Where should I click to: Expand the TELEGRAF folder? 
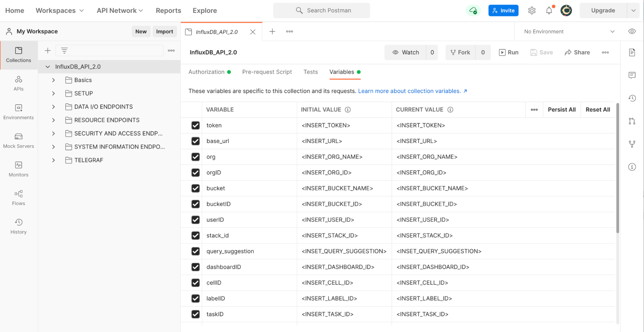[x=53, y=160]
